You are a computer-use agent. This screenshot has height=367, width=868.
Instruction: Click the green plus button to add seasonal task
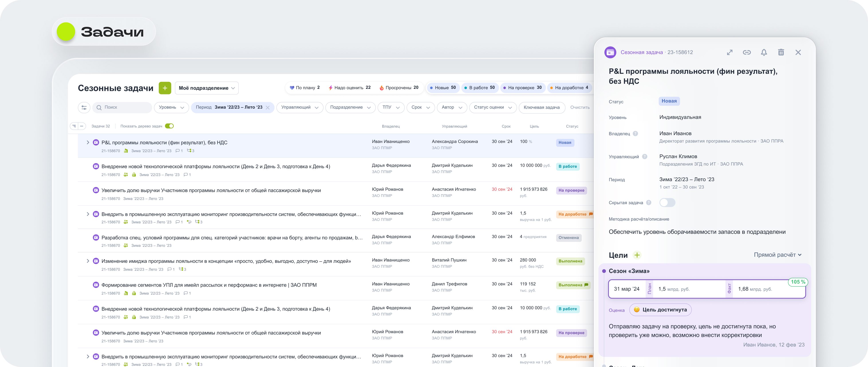[x=165, y=88]
